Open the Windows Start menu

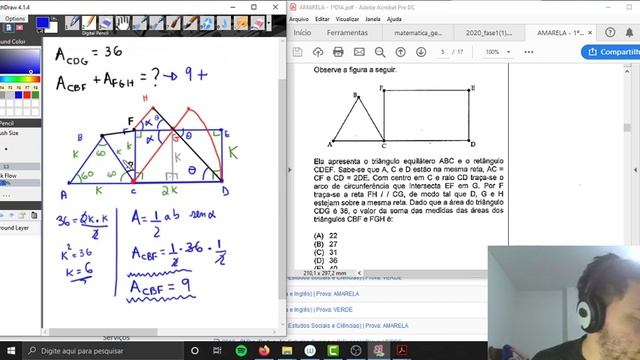point(11,351)
